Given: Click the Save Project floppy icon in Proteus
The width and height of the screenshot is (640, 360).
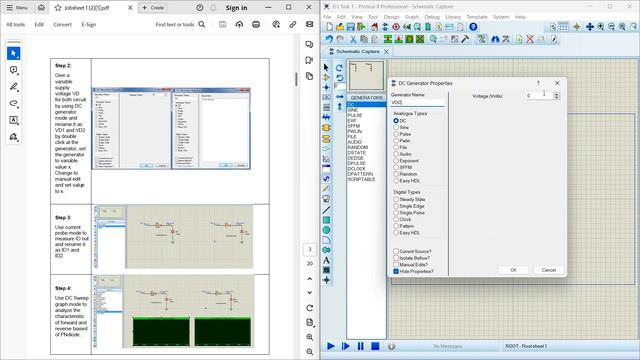Looking at the screenshot, I should click(351, 27).
